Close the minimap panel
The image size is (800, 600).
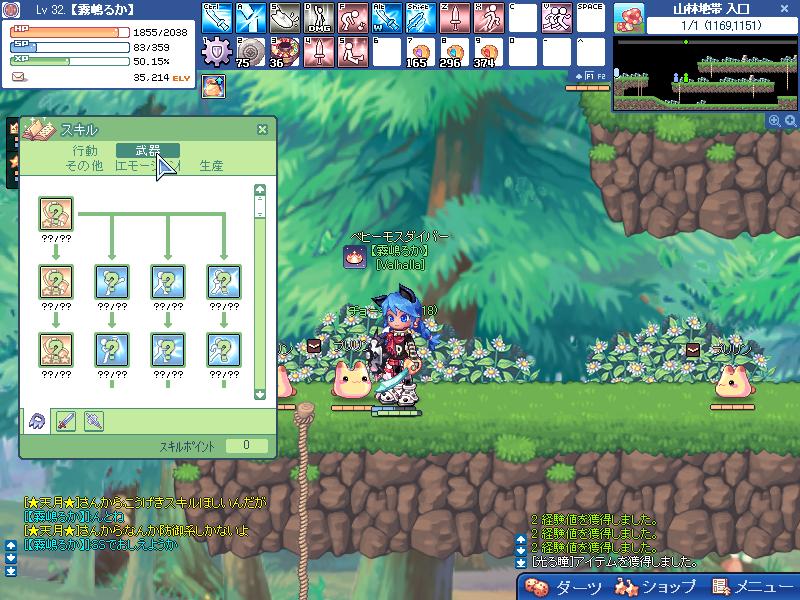[785, 9]
